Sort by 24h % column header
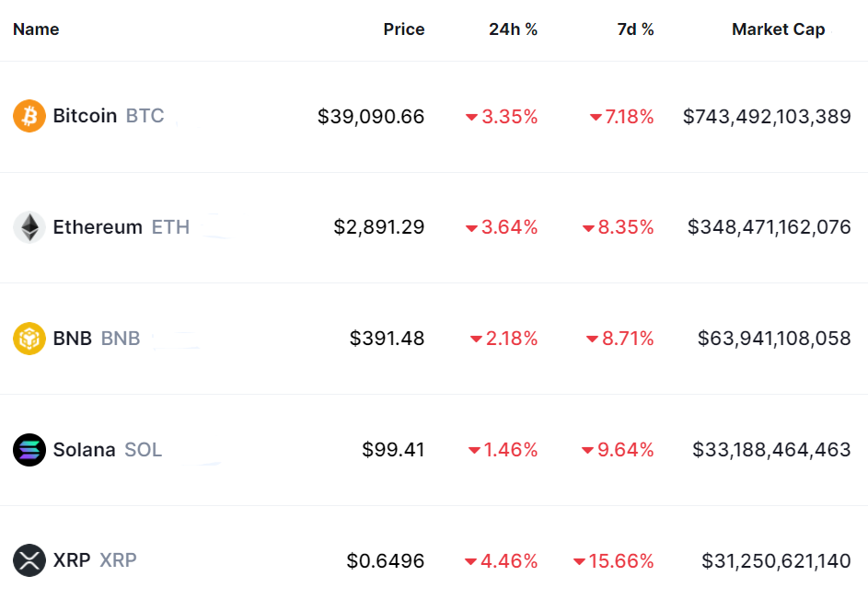868x599 pixels. (513, 29)
